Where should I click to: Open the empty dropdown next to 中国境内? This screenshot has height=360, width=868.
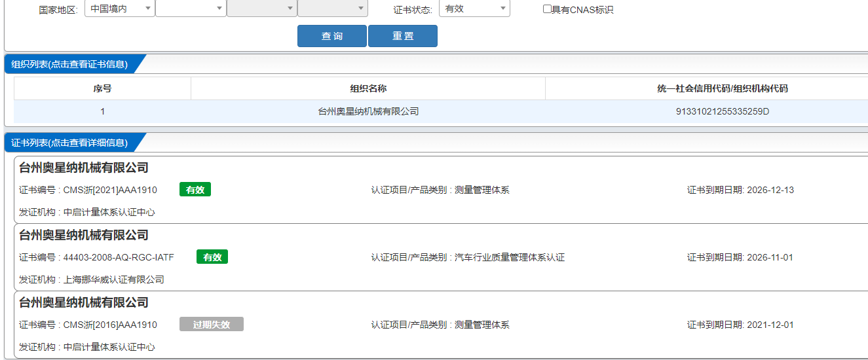click(191, 9)
